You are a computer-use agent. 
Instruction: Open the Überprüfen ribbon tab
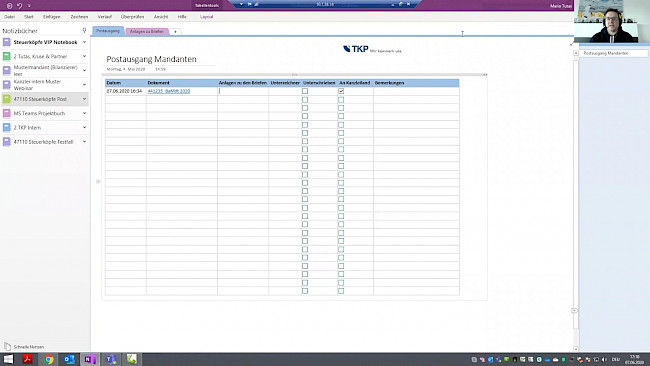(x=132, y=17)
